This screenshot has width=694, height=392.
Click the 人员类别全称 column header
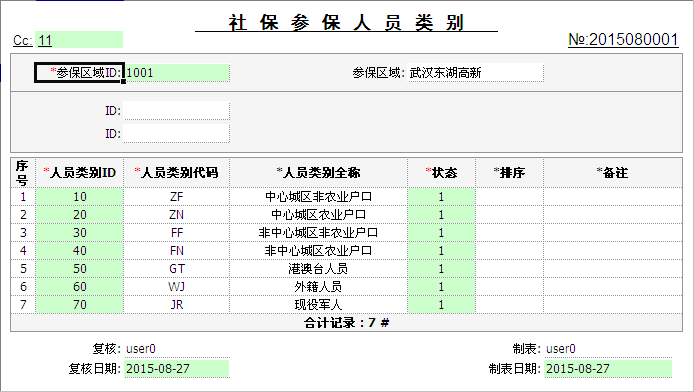[318, 173]
